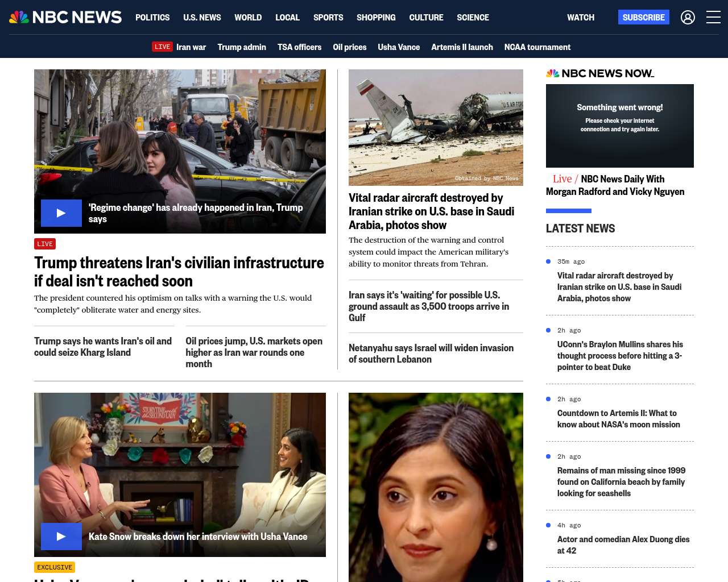This screenshot has height=582, width=728.
Task: Read remains found on California beach story
Action: click(x=621, y=482)
